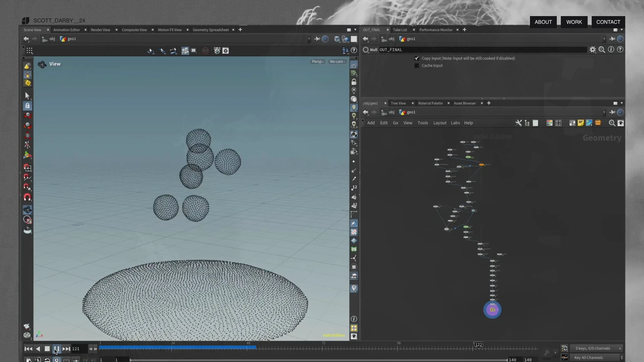This screenshot has width=644, height=362.
Task: Expand parameter pane path dropdown arrow
Action: click(x=604, y=39)
